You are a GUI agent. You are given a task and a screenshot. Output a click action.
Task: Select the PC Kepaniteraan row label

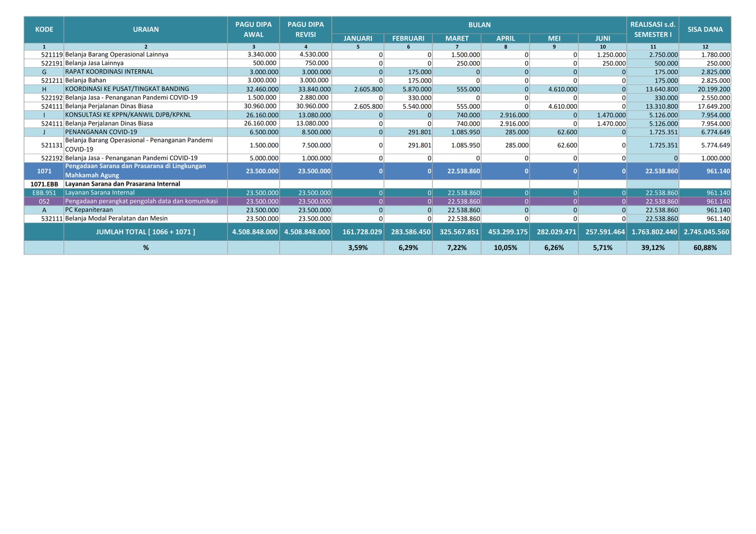tap(89, 210)
